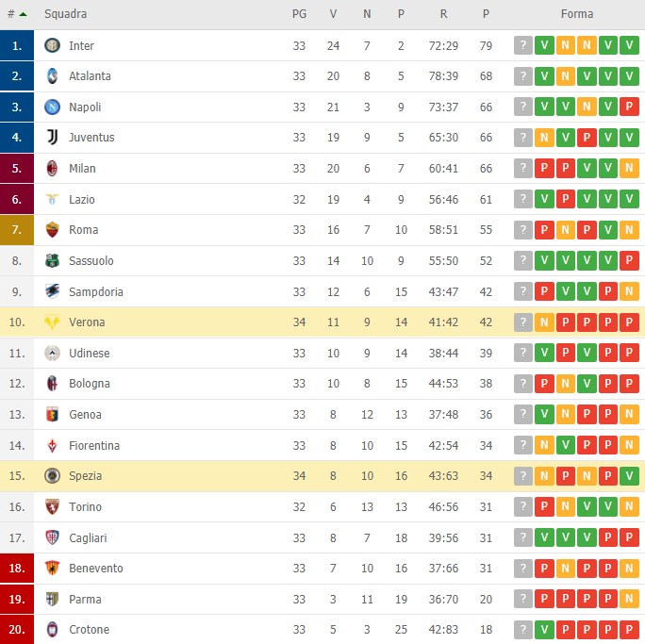Click the Inter club crest icon
Viewport: 645px width, 644px height.
52,45
